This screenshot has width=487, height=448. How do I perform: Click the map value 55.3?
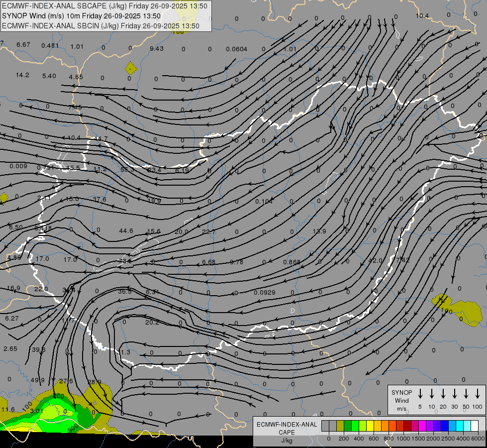pos(127,169)
